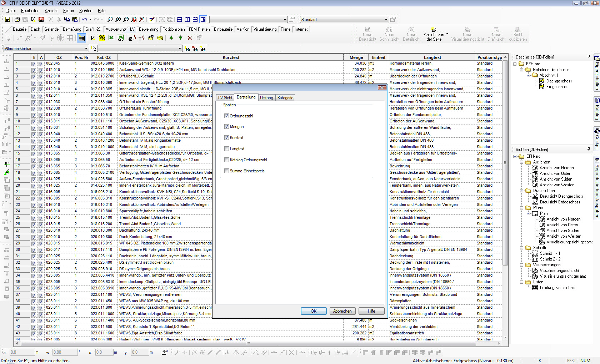Switch to the LV-Sicht tab in dialog
Viewport: 600px width, 364px height.
tap(225, 98)
